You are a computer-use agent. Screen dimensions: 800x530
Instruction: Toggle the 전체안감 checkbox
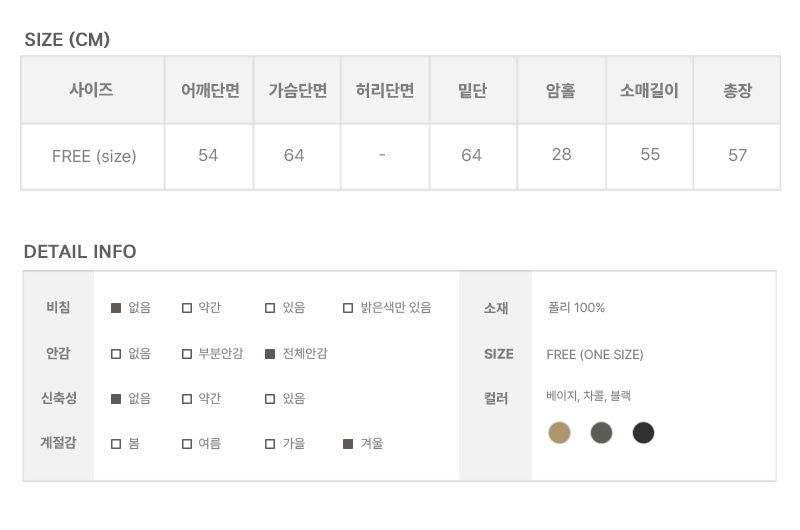tap(270, 353)
